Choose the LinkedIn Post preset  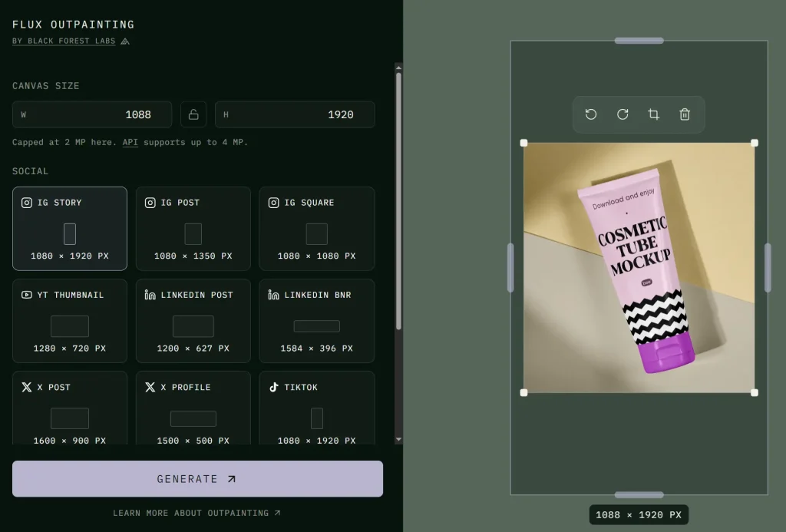pos(193,321)
